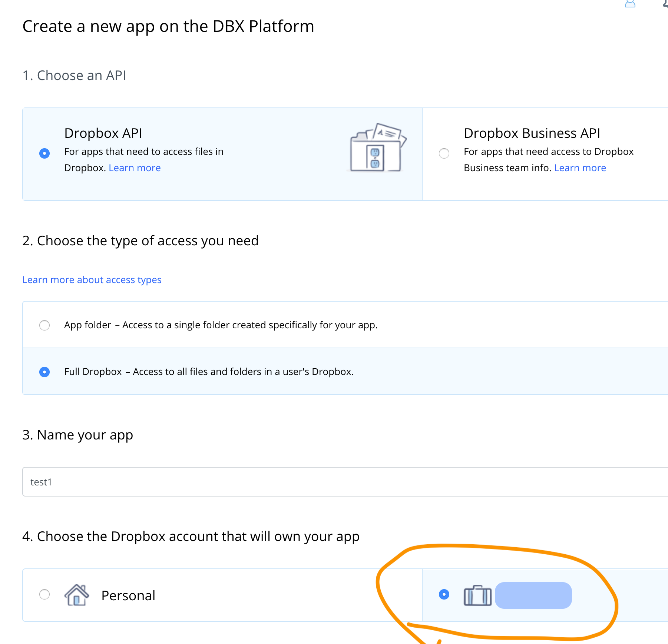Click Learn more about access types
This screenshot has height=644, width=668.
coord(92,279)
